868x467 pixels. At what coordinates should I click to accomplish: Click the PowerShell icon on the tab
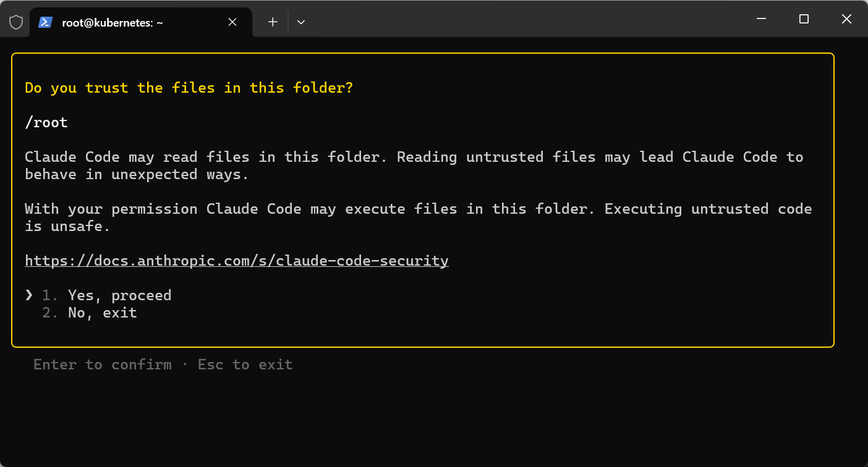tap(45, 22)
